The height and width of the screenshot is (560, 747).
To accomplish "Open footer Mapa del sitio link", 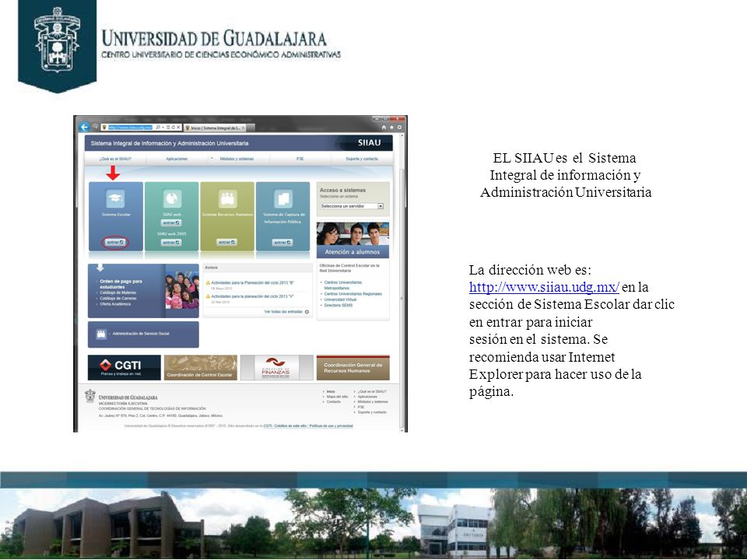I will pos(337,397).
